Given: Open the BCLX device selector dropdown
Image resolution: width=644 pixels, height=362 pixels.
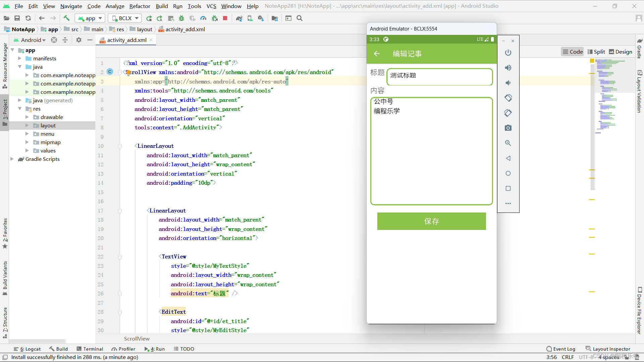Looking at the screenshot, I should (125, 18).
